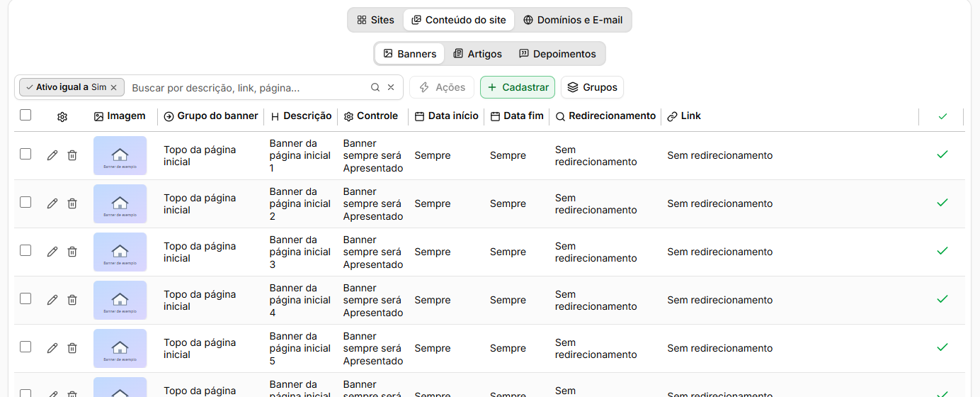Image resolution: width=980 pixels, height=397 pixels.
Task: Click the search magnifier icon
Action: click(375, 87)
